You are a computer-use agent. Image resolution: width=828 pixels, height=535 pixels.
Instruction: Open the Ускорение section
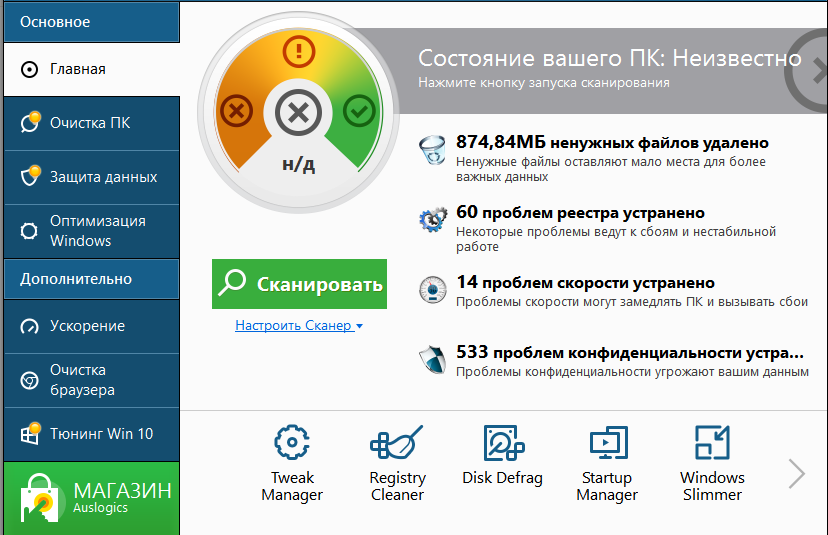pyautogui.click(x=91, y=326)
